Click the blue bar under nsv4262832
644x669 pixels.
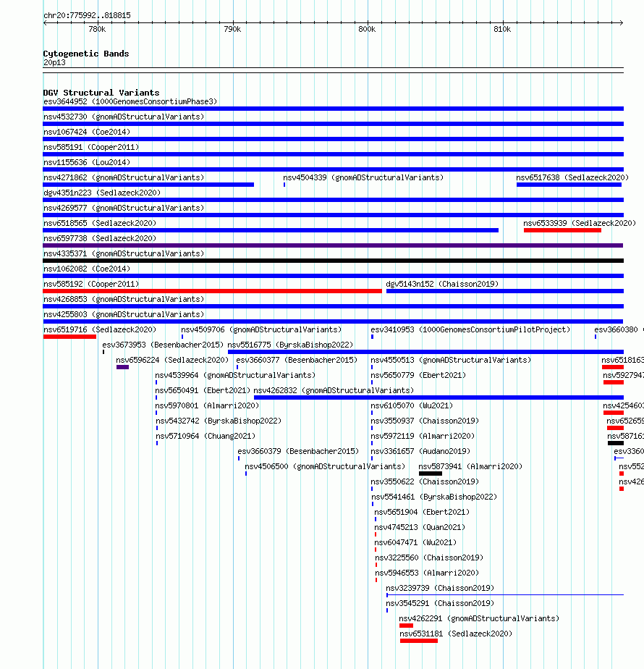(x=438, y=397)
